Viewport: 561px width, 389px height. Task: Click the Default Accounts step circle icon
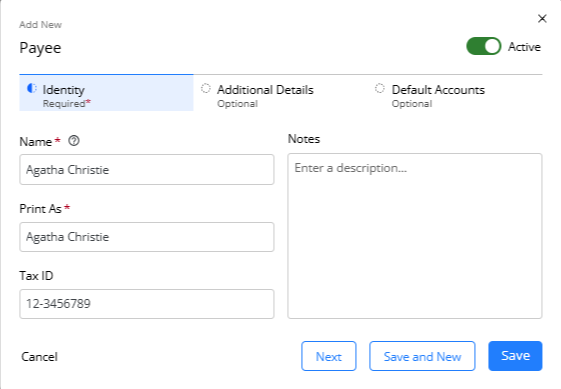(380, 88)
